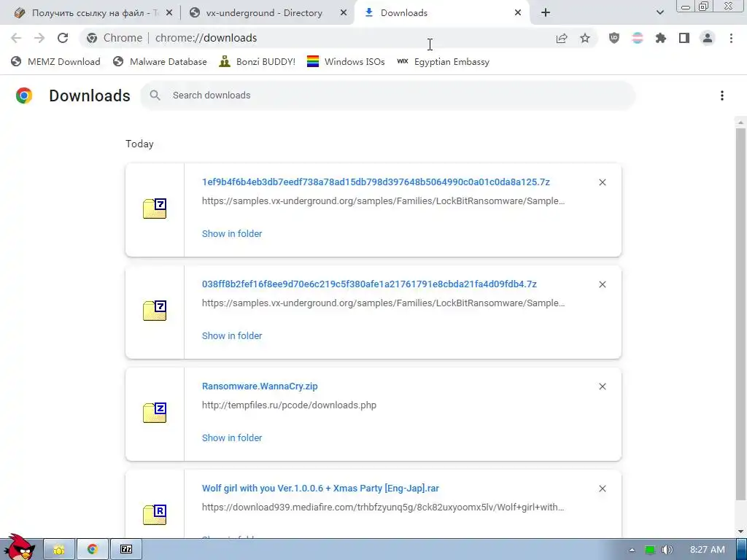The height and width of the screenshot is (560, 747).
Task: Click the tempfiles.ru downloads.php source URL
Action: tap(289, 405)
